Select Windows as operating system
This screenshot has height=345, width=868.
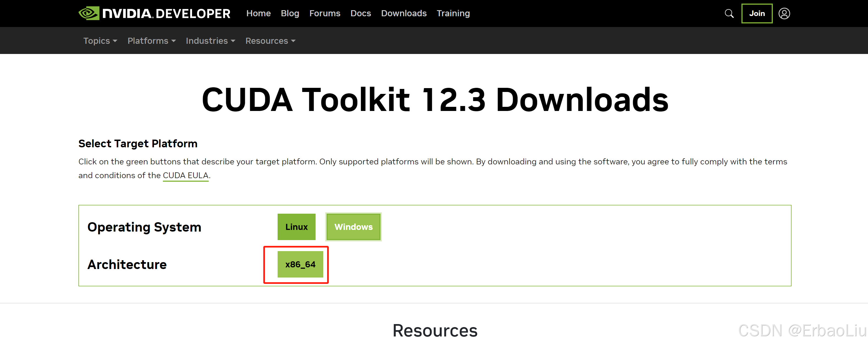coord(354,227)
